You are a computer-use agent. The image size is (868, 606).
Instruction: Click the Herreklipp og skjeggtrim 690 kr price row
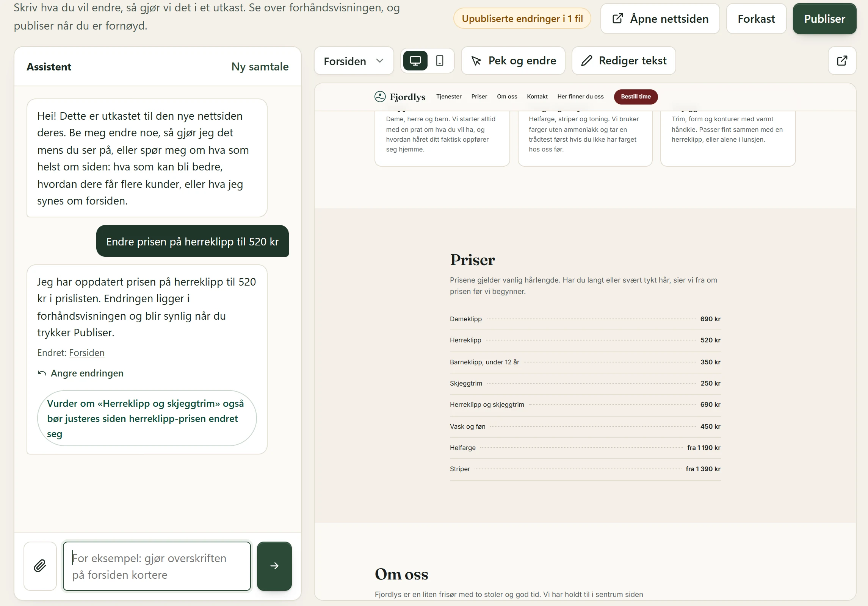click(x=585, y=405)
